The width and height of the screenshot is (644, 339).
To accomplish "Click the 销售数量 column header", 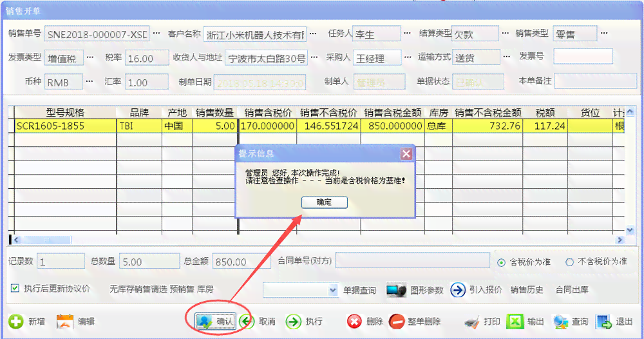I will click(x=215, y=112).
